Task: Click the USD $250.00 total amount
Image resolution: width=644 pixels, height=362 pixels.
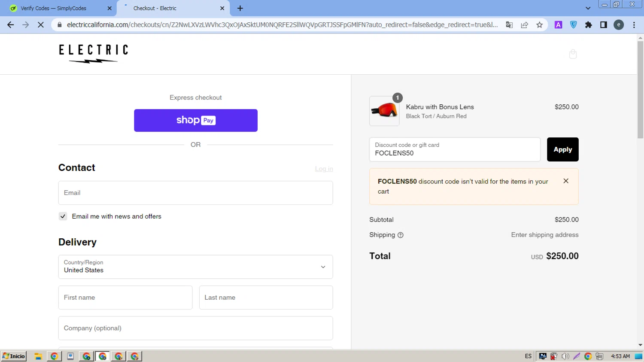Action: 555,256
